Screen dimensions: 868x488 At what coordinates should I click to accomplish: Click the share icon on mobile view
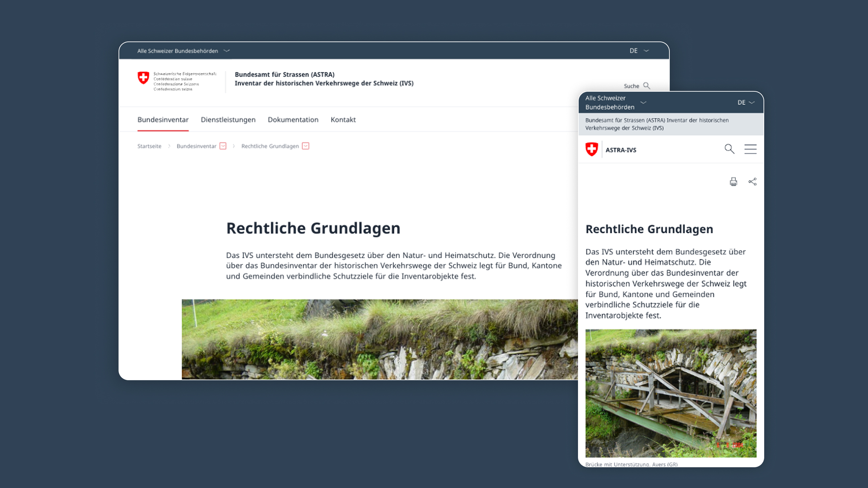(x=752, y=181)
